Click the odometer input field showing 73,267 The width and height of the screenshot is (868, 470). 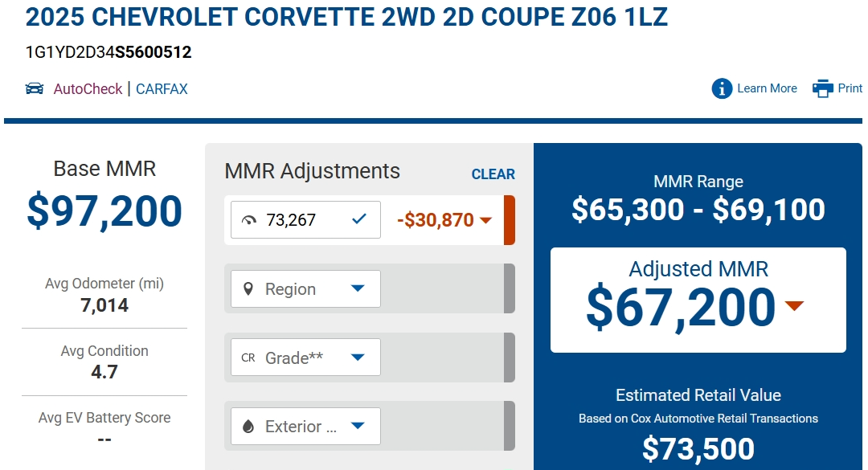tap(305, 220)
